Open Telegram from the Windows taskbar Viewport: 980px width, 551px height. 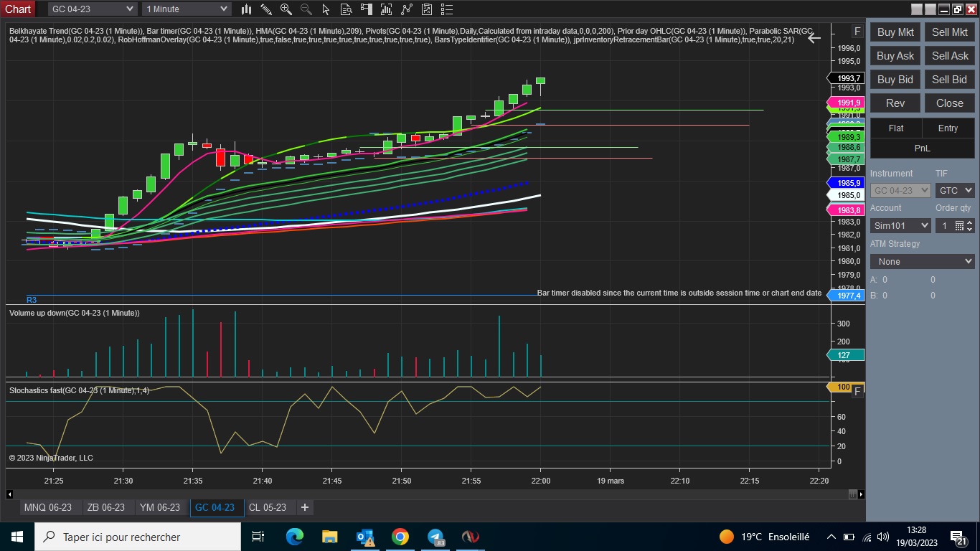tap(435, 537)
